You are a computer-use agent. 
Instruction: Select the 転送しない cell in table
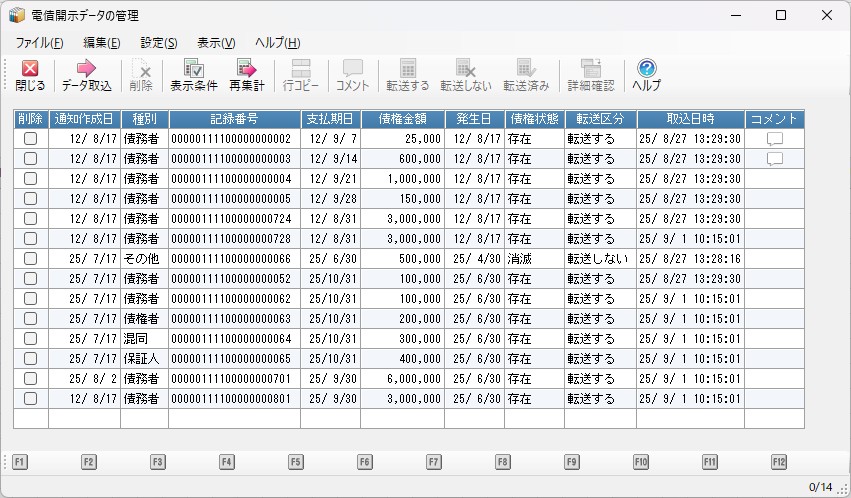[598, 258]
